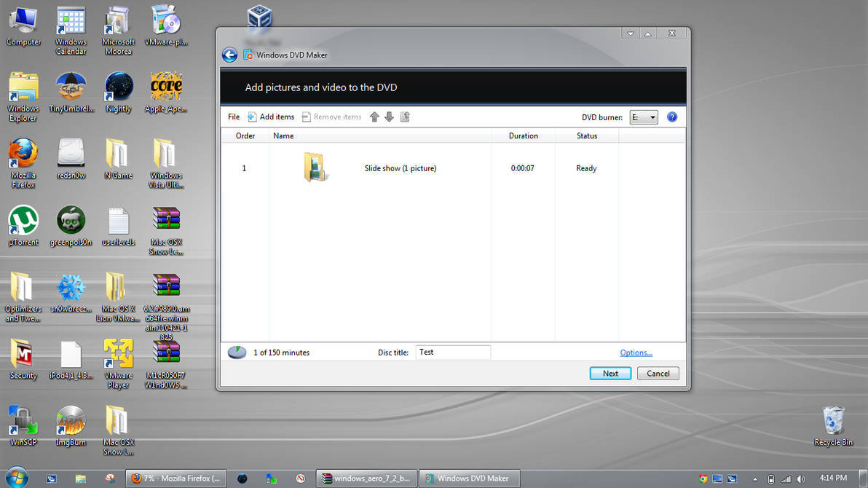Move the slide show item down
The image size is (868, 488).
coord(390,117)
